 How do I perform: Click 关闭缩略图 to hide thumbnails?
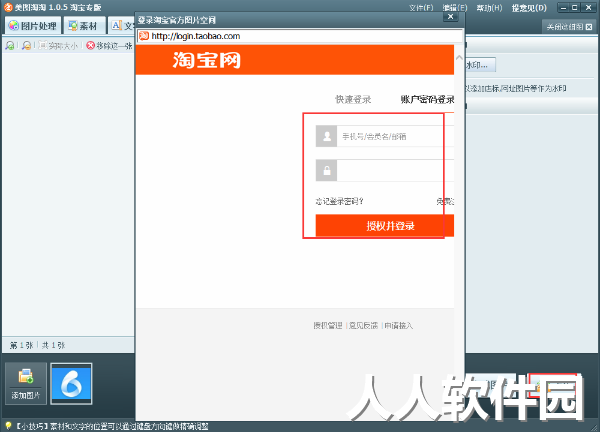click(569, 27)
